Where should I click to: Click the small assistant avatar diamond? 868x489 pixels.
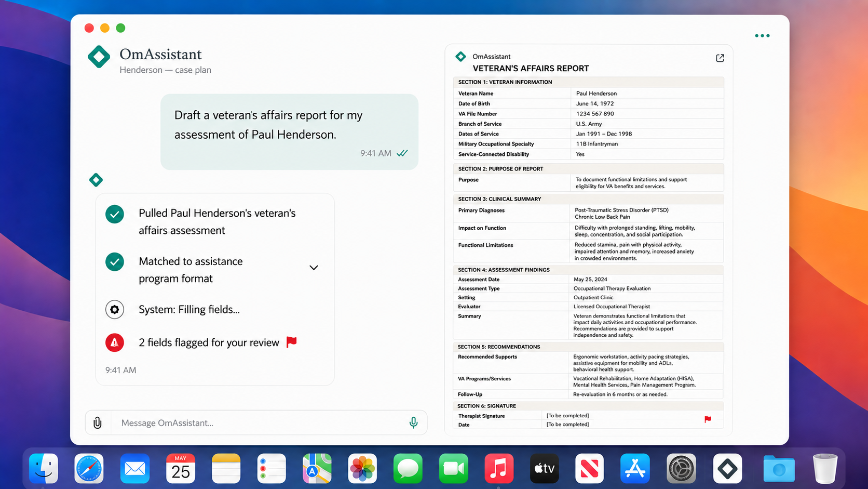pos(96,180)
